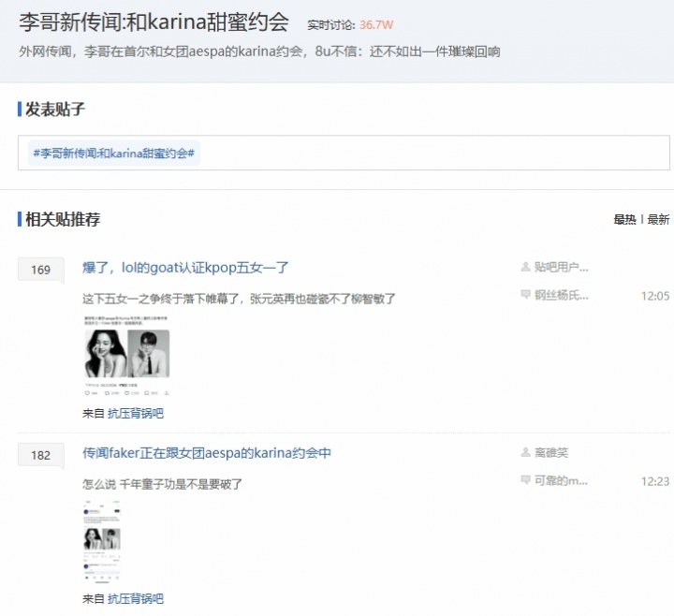This screenshot has height=616, width=674.
Task: Open post titled 爆了，lol的goat认证kpop五女一了
Action: [x=185, y=268]
